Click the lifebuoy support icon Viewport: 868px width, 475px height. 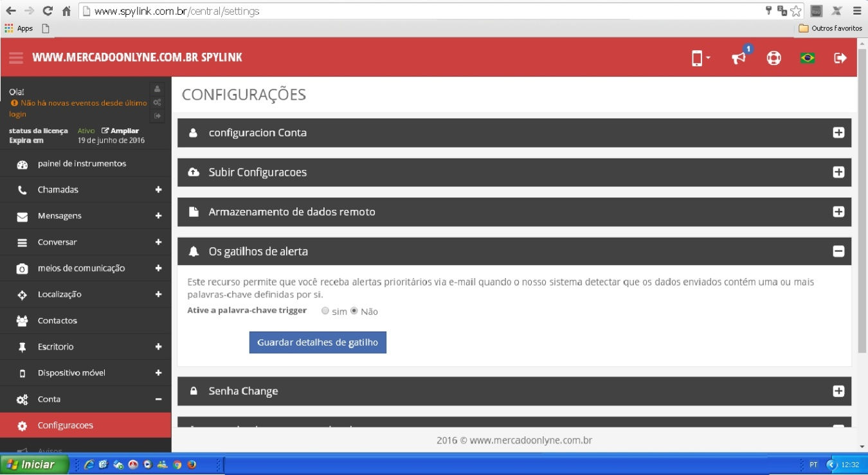773,58
